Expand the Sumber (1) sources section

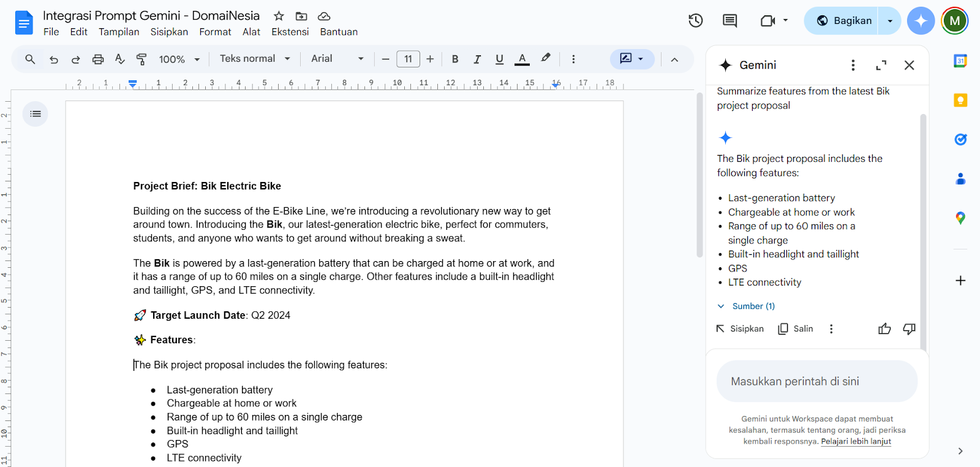click(747, 306)
